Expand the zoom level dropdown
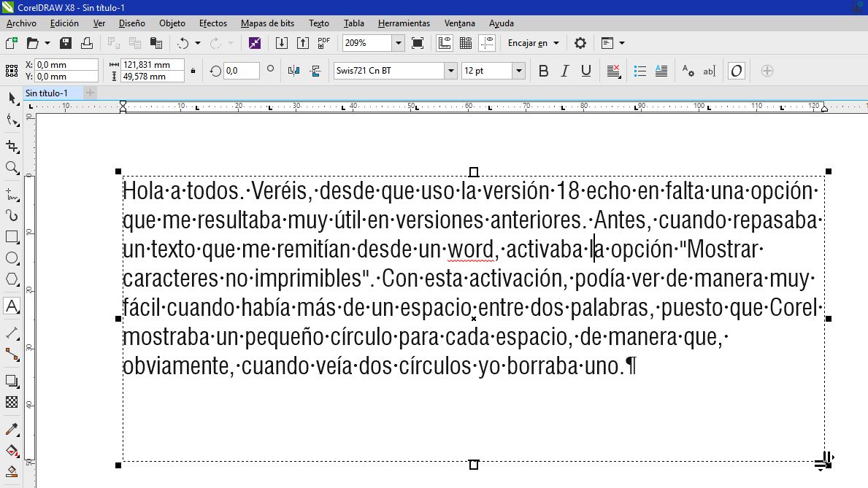868x488 pixels. click(398, 43)
